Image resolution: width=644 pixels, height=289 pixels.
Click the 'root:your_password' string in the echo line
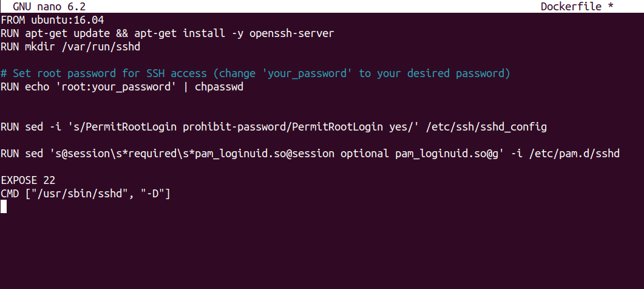tap(115, 87)
